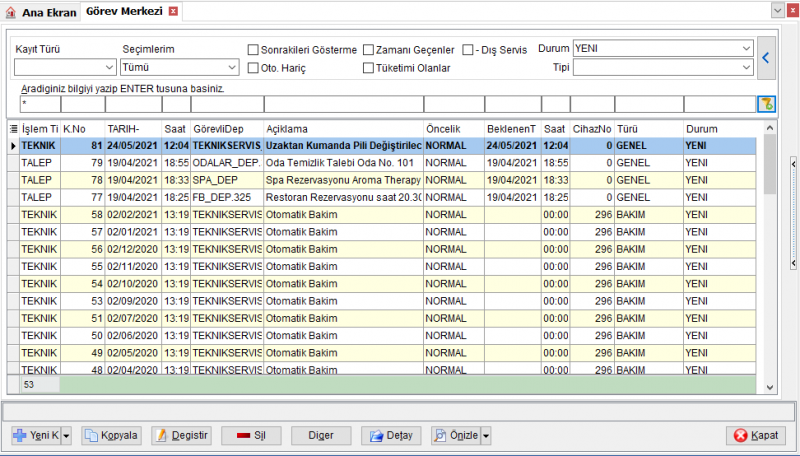Click the record count 53 in footer
The image size is (800, 456).
click(40, 385)
